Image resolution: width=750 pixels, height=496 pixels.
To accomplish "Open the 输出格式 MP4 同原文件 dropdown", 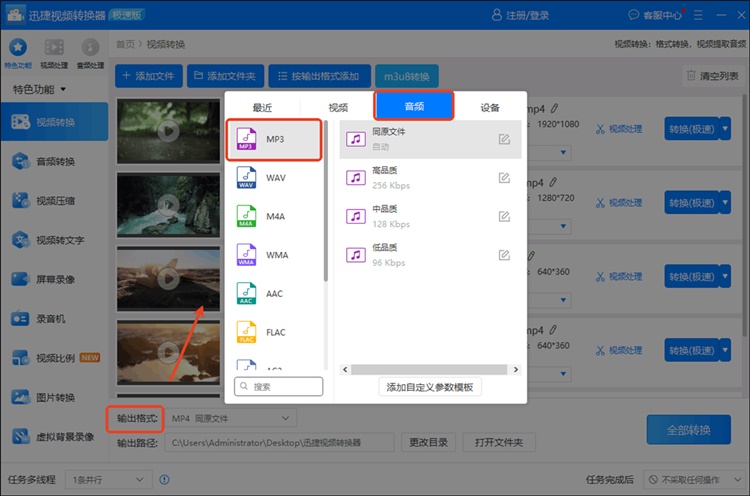I will 231,419.
